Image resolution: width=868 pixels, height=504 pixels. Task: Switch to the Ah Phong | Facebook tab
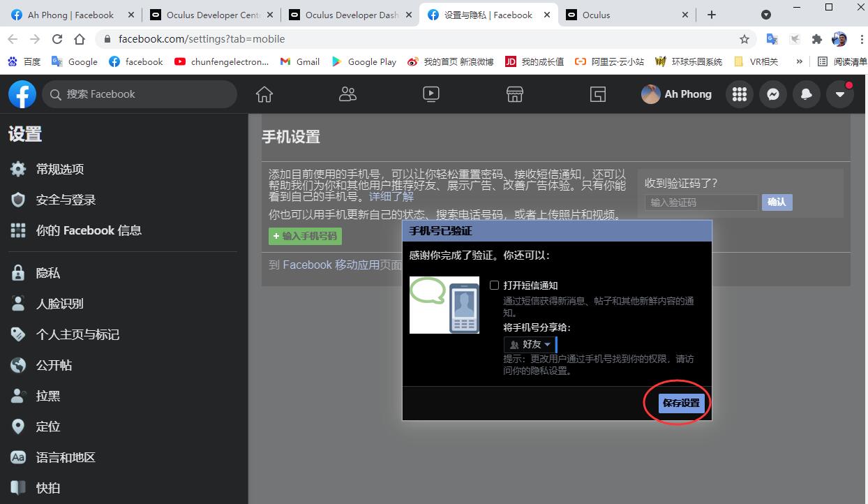click(x=70, y=15)
